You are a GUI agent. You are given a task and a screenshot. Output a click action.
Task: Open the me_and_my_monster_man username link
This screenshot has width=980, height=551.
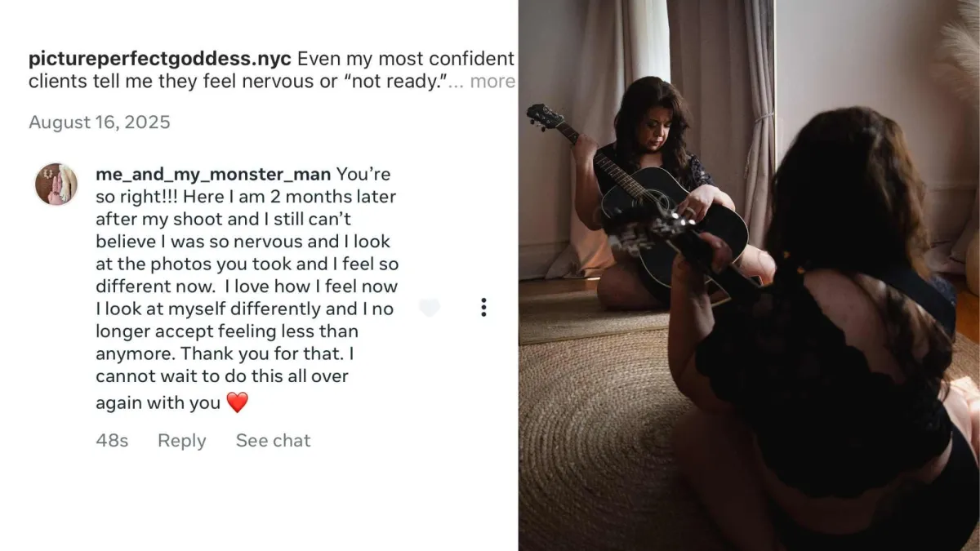coord(213,174)
